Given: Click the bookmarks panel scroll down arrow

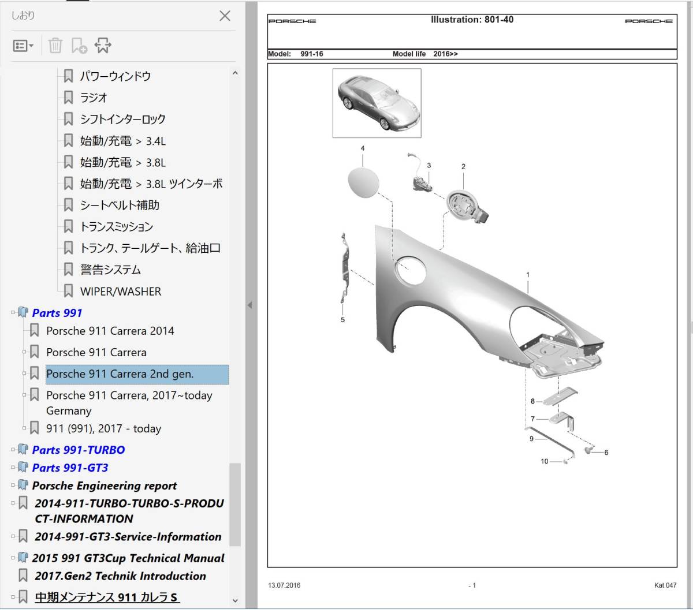Looking at the screenshot, I should (234, 600).
